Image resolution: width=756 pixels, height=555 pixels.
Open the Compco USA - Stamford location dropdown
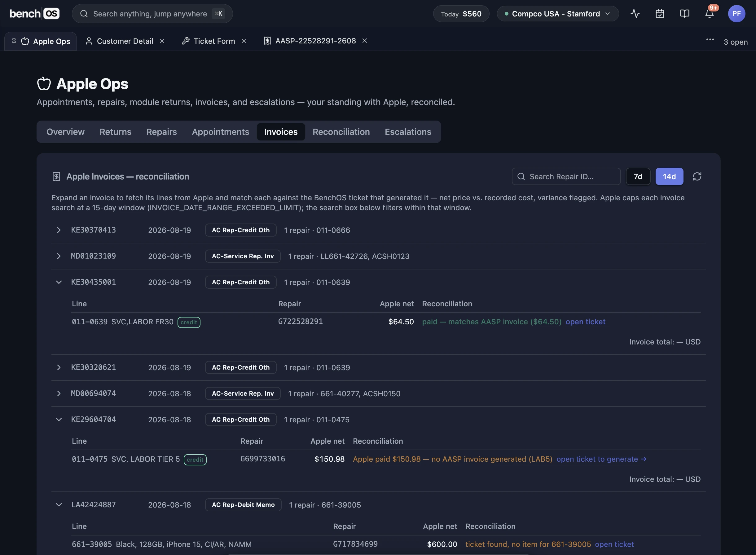pyautogui.click(x=558, y=14)
